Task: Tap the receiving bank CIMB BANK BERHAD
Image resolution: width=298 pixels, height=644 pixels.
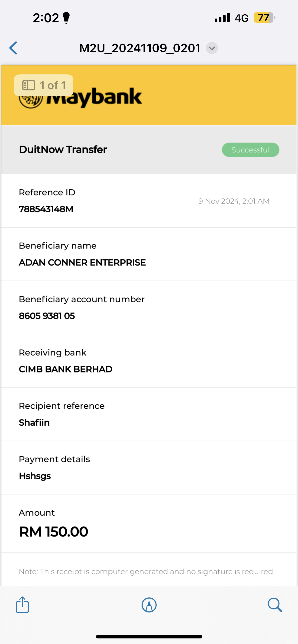Action: (65, 369)
